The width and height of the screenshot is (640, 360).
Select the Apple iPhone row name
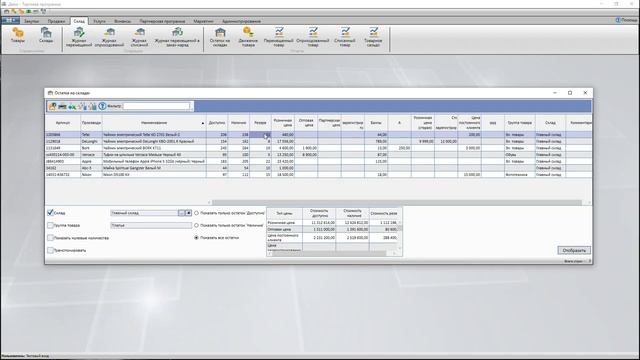click(154, 161)
